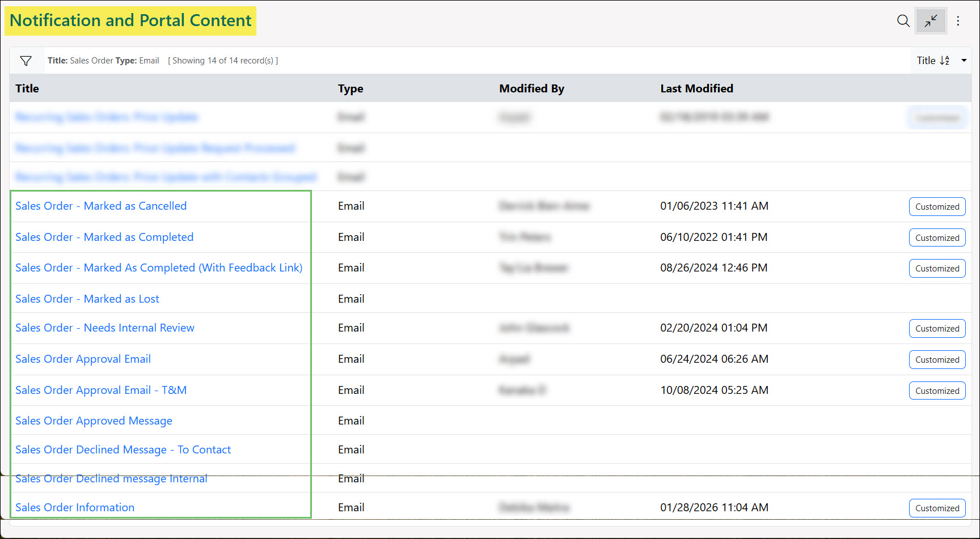Open Sales Order - Marked as Cancelled

pyautogui.click(x=101, y=206)
